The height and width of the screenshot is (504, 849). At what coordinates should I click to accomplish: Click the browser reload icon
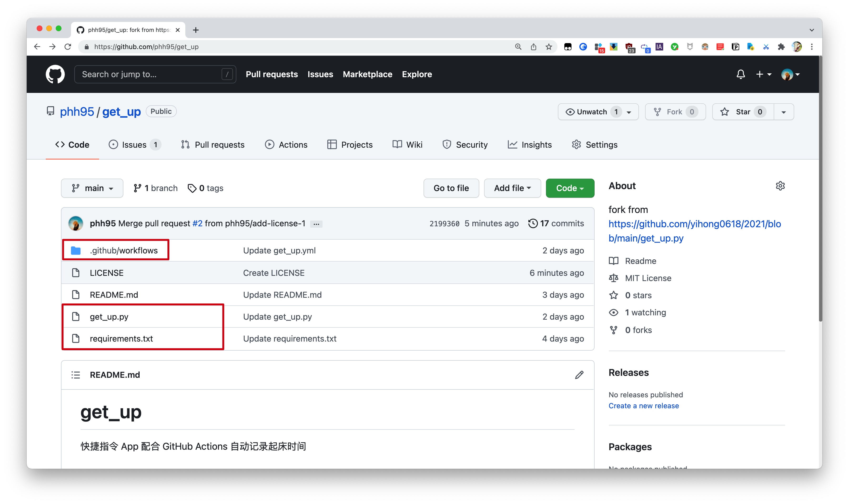click(x=68, y=47)
